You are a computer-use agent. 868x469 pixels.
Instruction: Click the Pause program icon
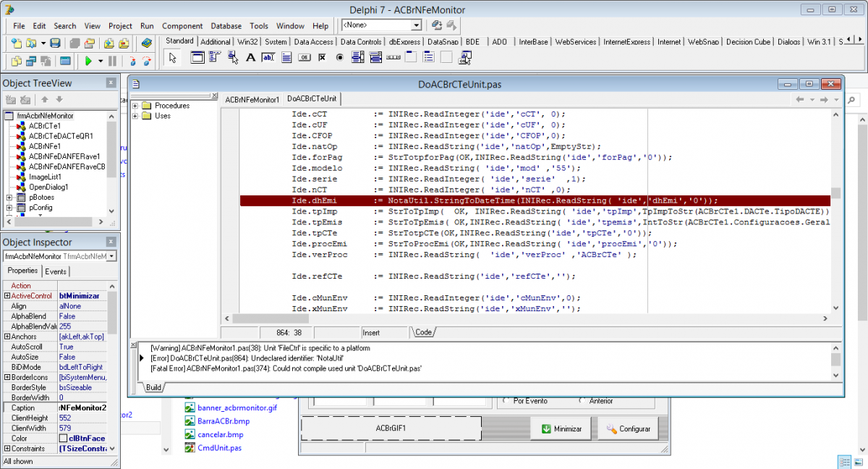pyautogui.click(x=112, y=61)
